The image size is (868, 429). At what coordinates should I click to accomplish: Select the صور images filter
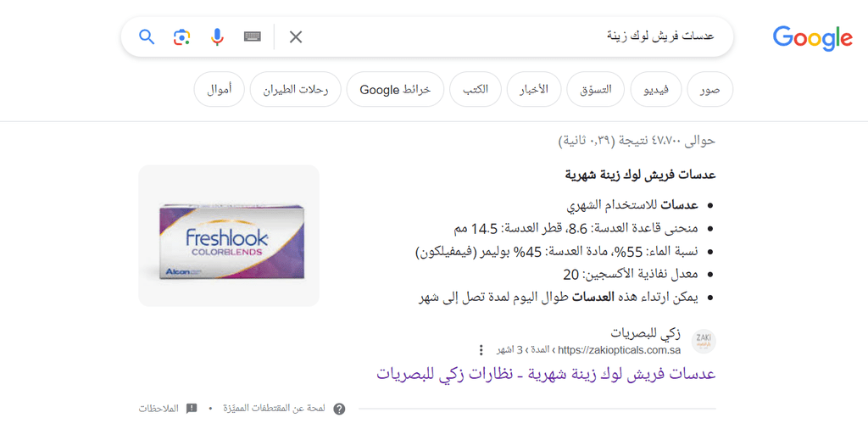[709, 89]
